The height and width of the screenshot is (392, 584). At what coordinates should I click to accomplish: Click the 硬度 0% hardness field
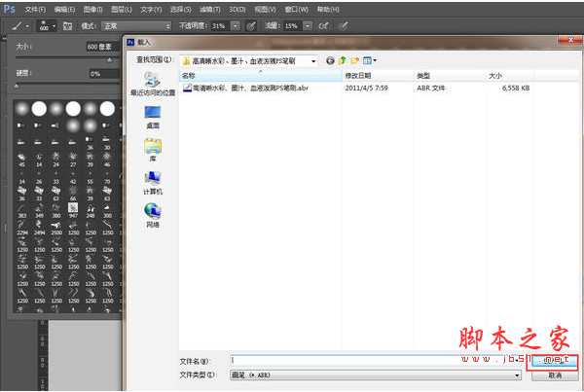[104, 74]
